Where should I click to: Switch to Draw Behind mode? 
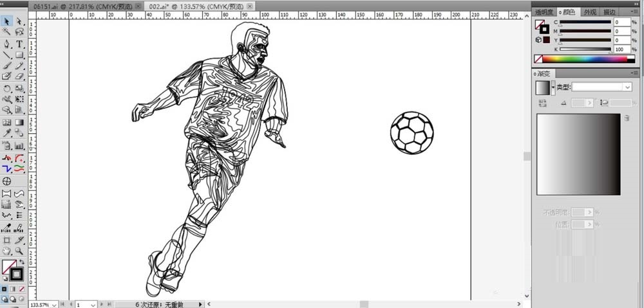pos(14,299)
